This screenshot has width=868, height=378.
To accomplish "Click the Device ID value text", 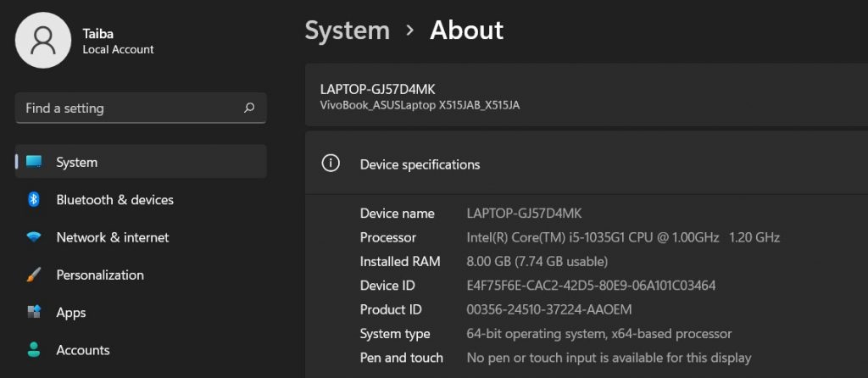I will (x=591, y=286).
